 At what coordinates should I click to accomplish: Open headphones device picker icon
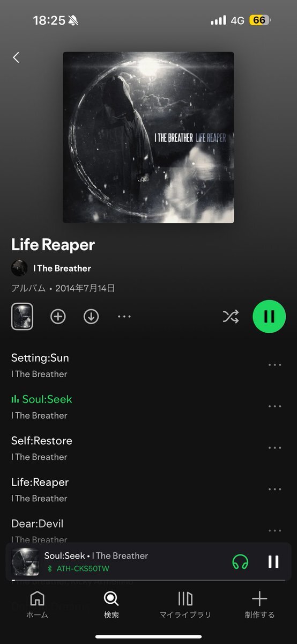point(240,562)
